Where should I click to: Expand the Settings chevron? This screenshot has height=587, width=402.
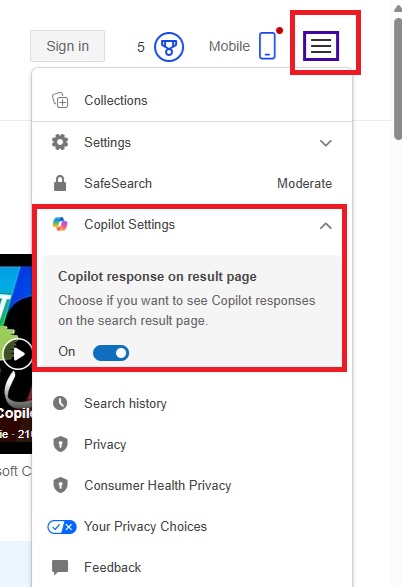326,143
